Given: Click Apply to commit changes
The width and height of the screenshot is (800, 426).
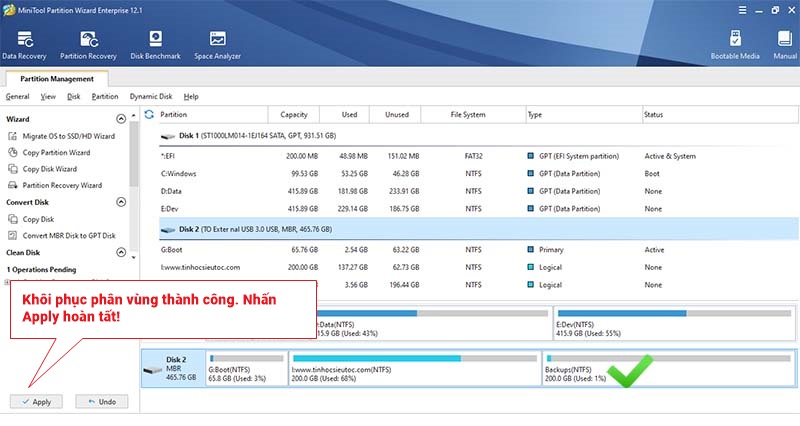Looking at the screenshot, I should [x=36, y=402].
